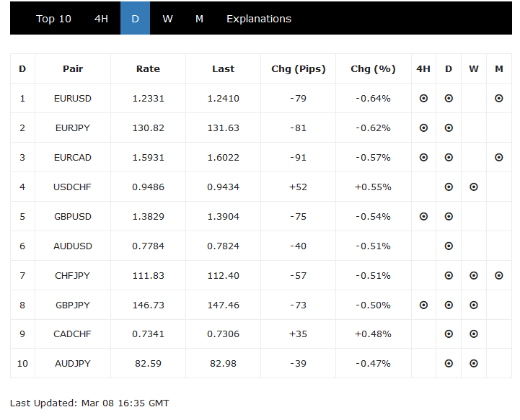Click the D signal icon for AUDUSD

(449, 246)
